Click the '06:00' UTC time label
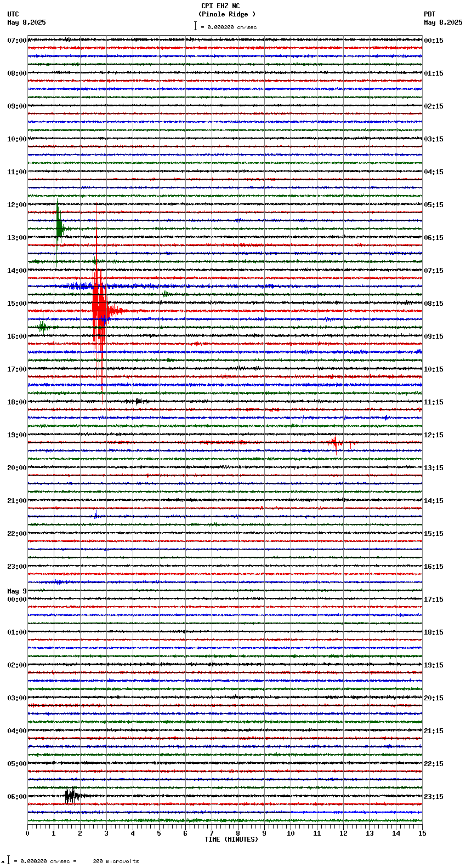The height and width of the screenshot is (868, 466). (17, 797)
